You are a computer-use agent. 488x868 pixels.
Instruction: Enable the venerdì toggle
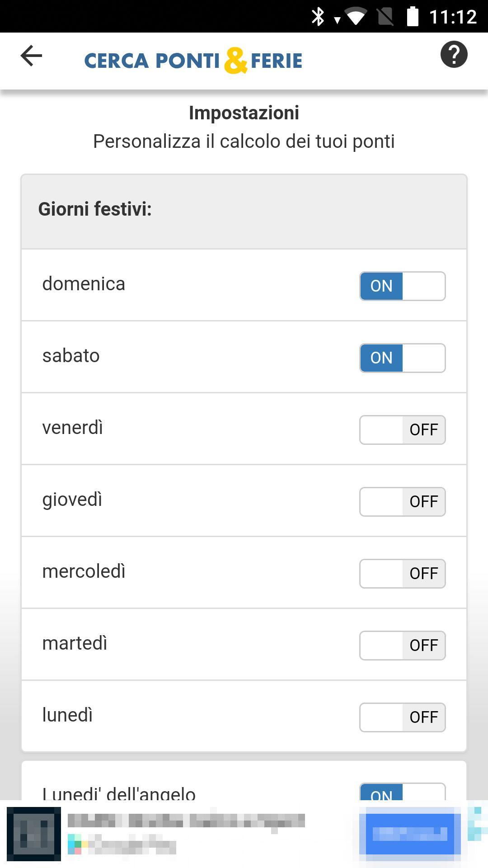[x=402, y=430]
